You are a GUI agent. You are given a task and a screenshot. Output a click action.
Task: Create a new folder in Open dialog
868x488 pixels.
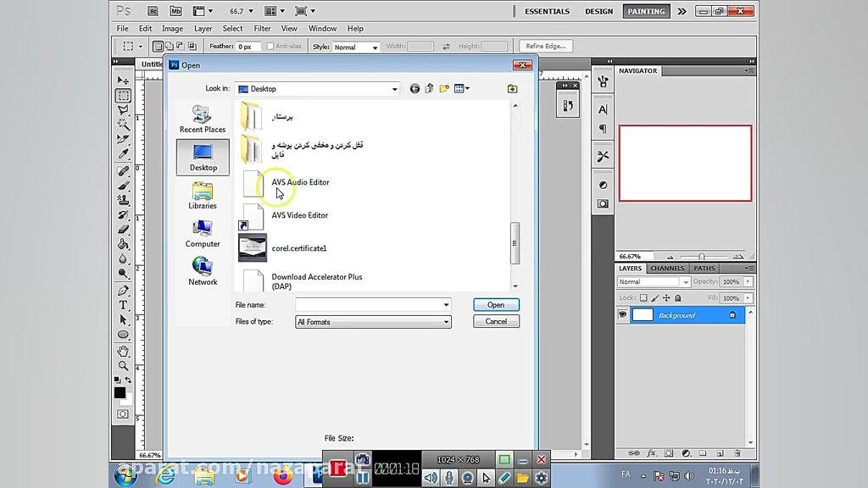tap(444, 88)
